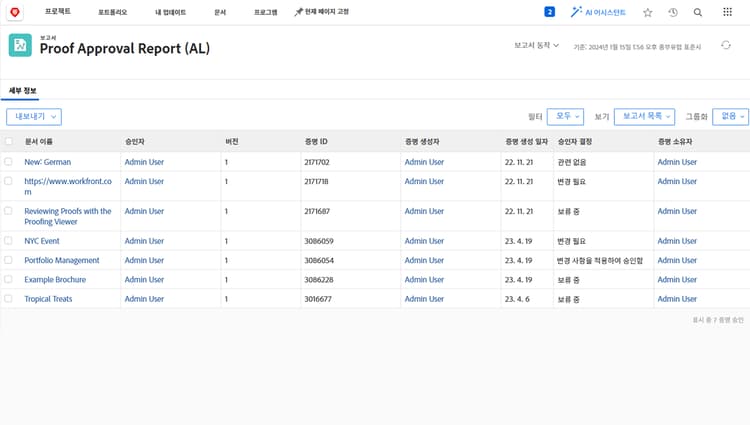Viewport: 750px width, 425px height.
Task: Click the Proof Approval Report (AL) title
Action: 125,48
